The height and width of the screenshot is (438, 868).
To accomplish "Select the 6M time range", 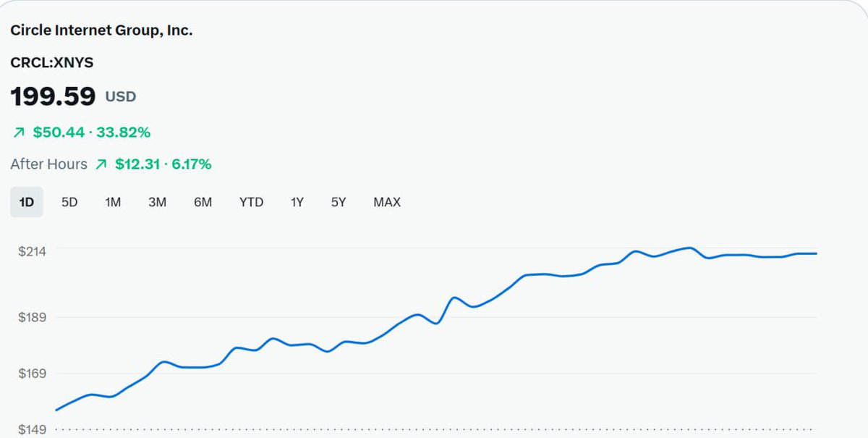I will pyautogui.click(x=203, y=202).
